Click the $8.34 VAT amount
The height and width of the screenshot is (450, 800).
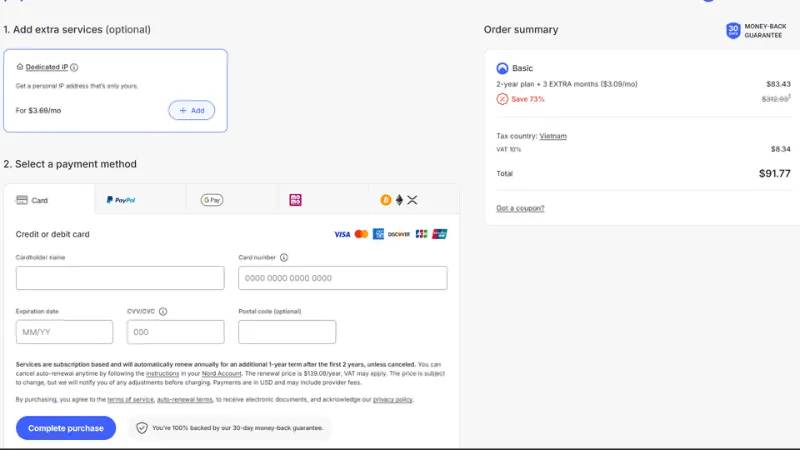pos(781,149)
